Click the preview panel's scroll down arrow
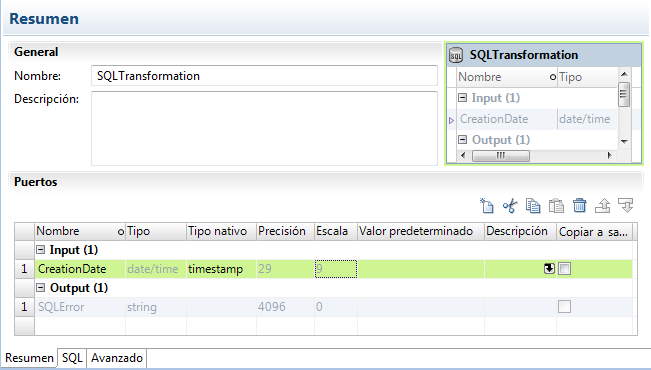Viewport: 651px width, 370px height. click(624, 142)
